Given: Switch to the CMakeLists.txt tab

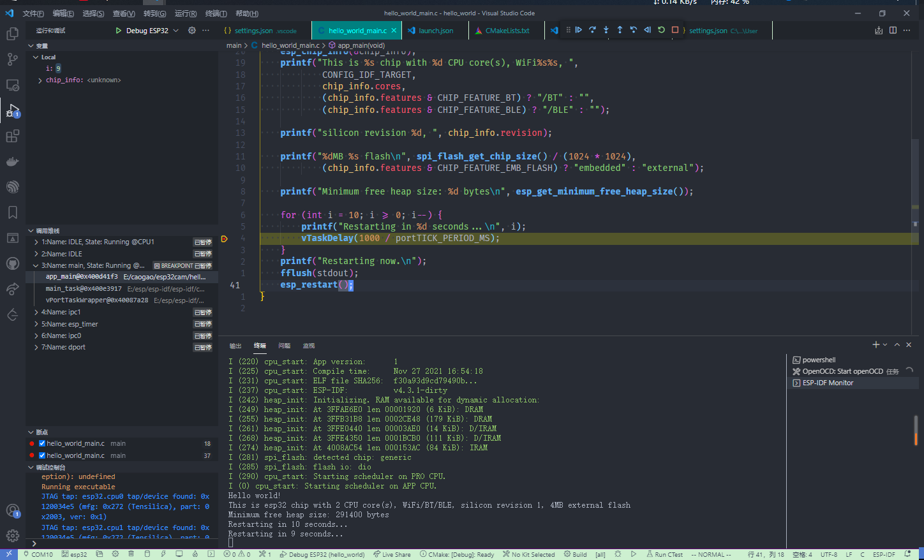Looking at the screenshot, I should coord(507,31).
